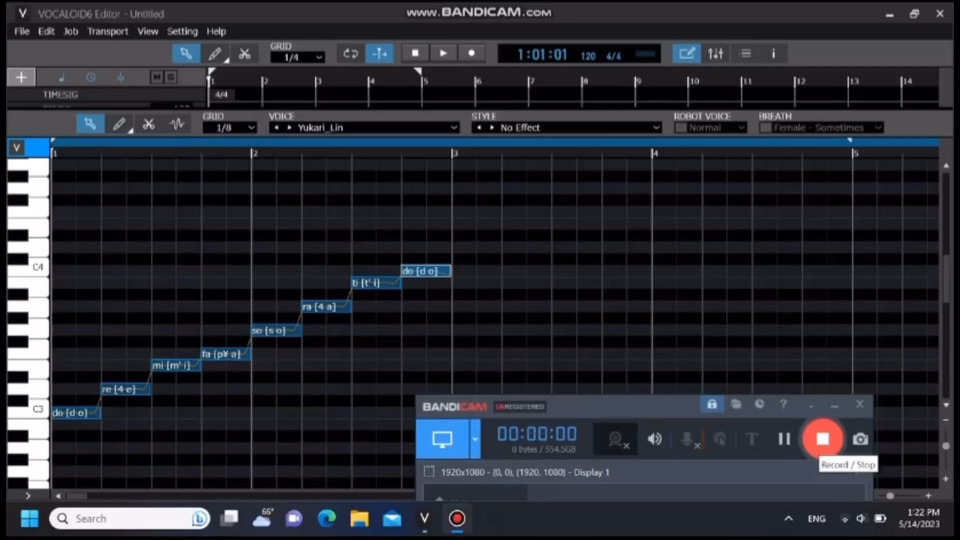Screen dimensions: 960x540
Task: Toggle loop playback mode
Action: [350, 53]
